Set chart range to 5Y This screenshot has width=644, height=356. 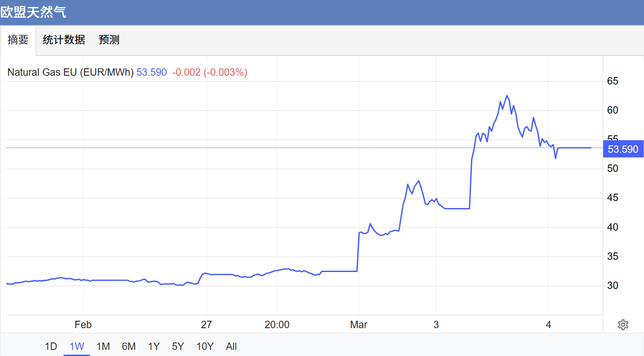click(x=178, y=346)
